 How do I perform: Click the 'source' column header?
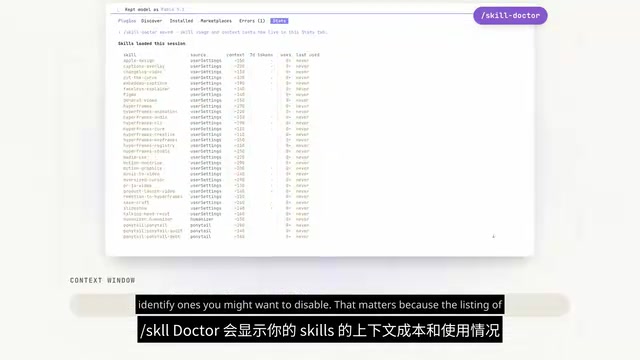(x=198, y=55)
